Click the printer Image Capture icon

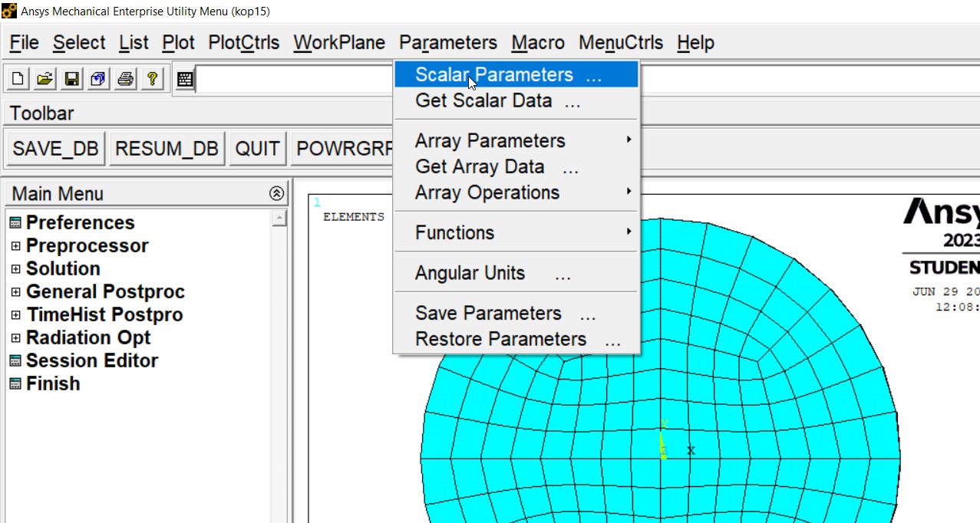pyautogui.click(x=126, y=79)
